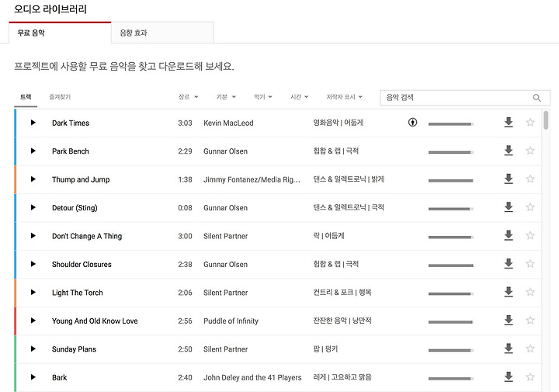Open the Light The Torch track title
This screenshot has height=392, width=559.
(77, 293)
